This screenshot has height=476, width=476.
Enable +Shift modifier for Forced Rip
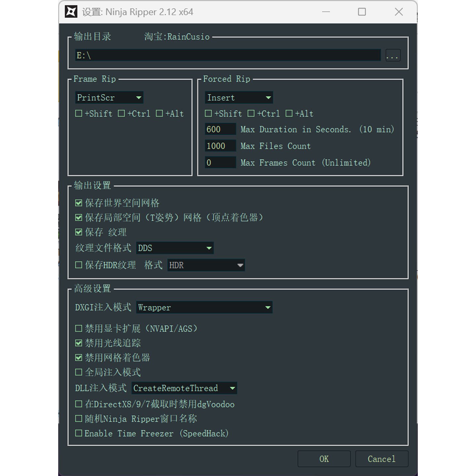(x=208, y=113)
